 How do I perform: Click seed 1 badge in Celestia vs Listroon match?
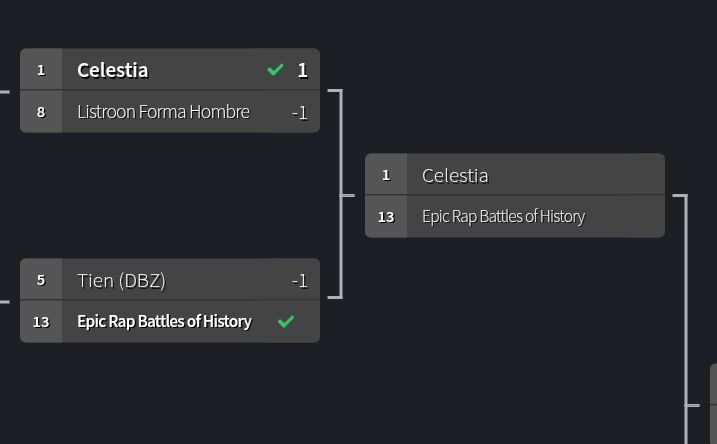click(x=41, y=70)
